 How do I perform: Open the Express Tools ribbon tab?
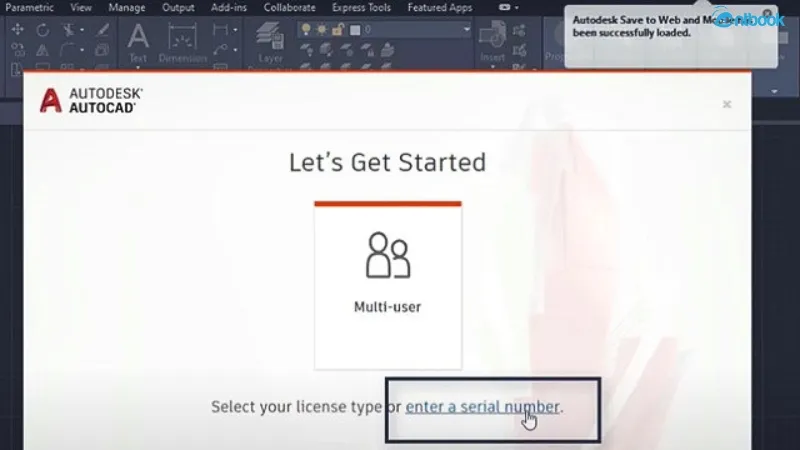pos(362,8)
